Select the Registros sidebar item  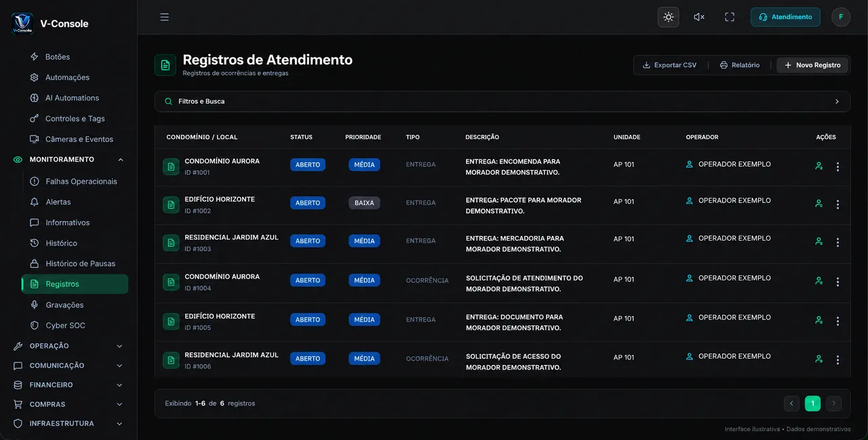tap(75, 284)
